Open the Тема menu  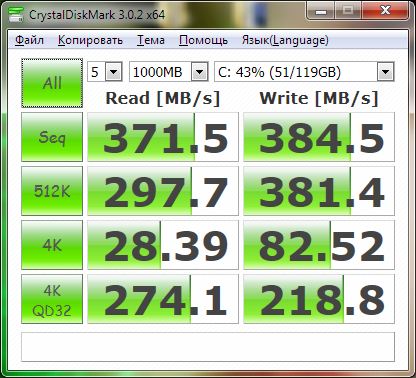click(x=151, y=40)
